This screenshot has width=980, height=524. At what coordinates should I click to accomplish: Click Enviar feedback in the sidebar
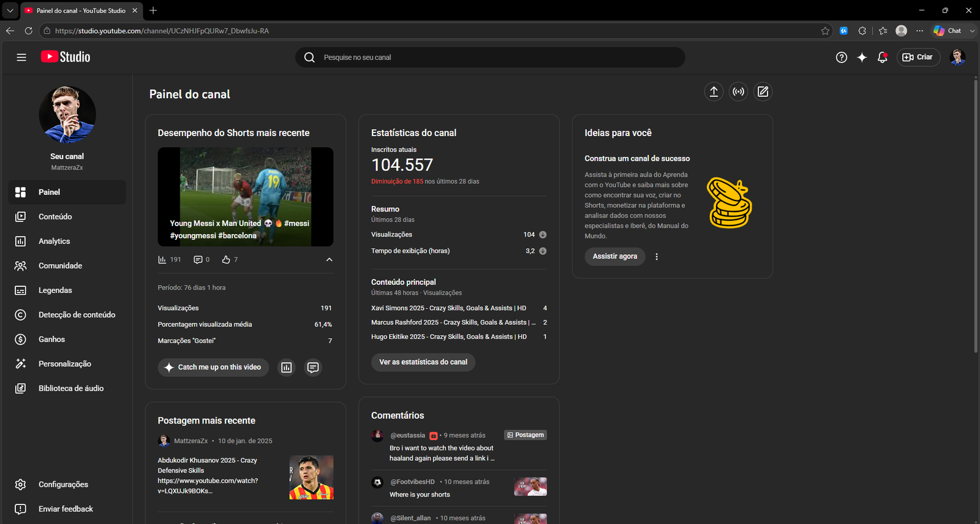pyautogui.click(x=67, y=509)
